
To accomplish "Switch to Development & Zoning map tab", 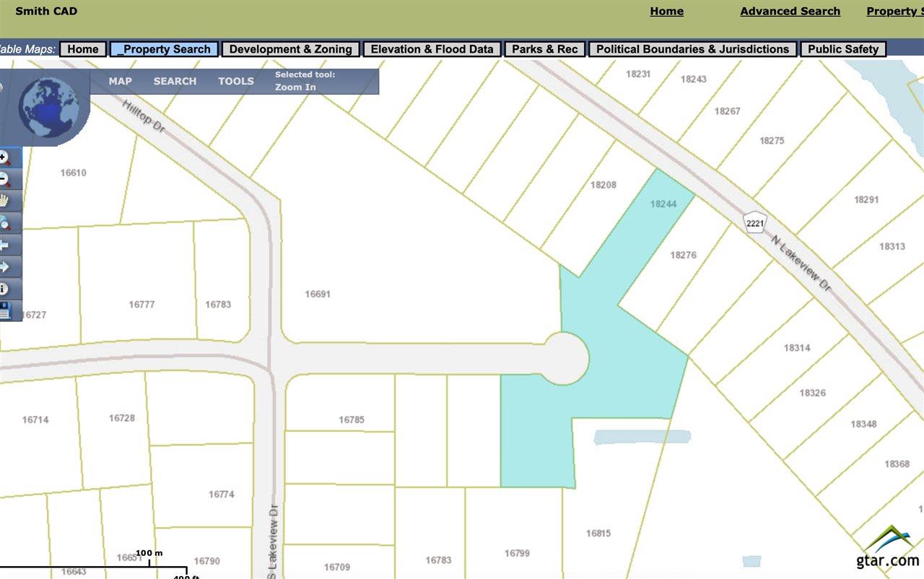I will [290, 49].
